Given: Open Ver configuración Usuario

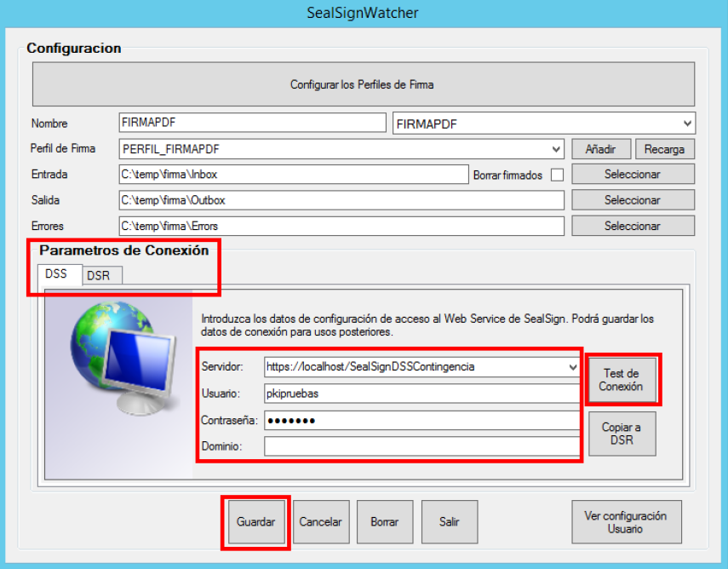Looking at the screenshot, I should click(x=627, y=521).
